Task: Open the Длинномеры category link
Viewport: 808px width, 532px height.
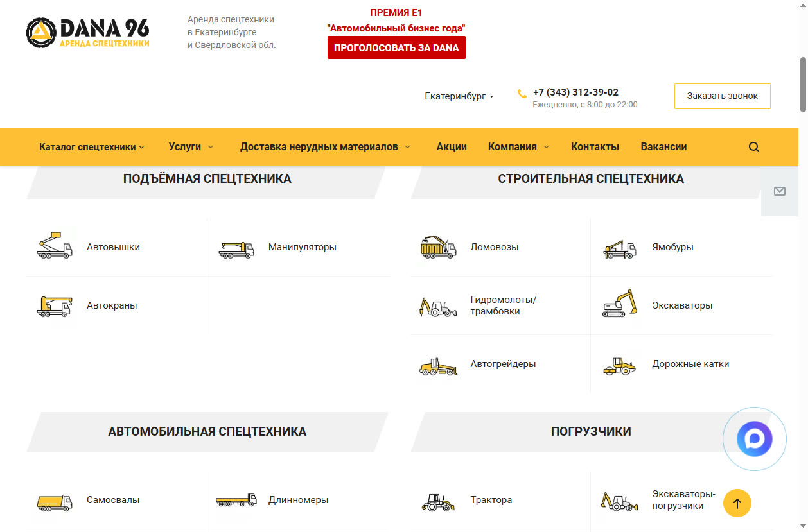Action: (298, 500)
